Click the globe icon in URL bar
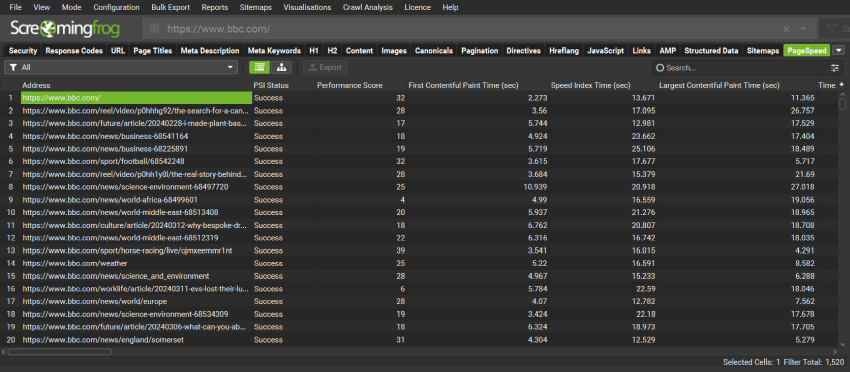 coord(154,29)
